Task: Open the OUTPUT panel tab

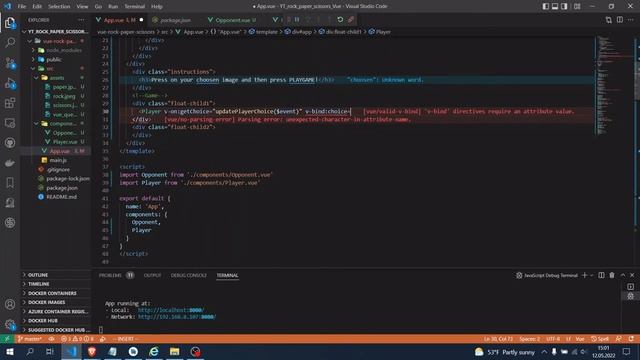Action: [152, 276]
